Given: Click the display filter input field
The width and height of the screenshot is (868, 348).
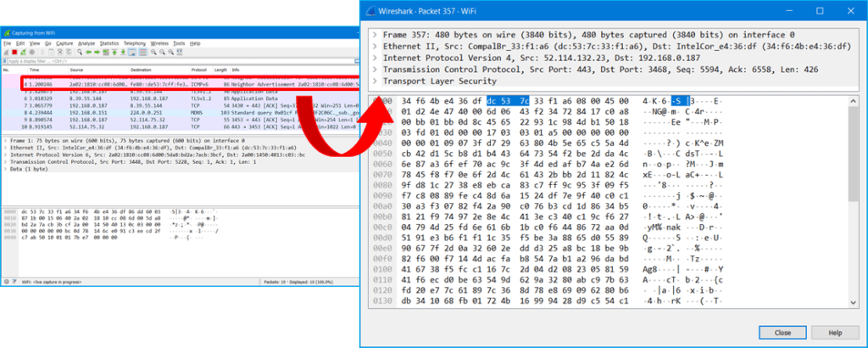Looking at the screenshot, I should (183, 61).
